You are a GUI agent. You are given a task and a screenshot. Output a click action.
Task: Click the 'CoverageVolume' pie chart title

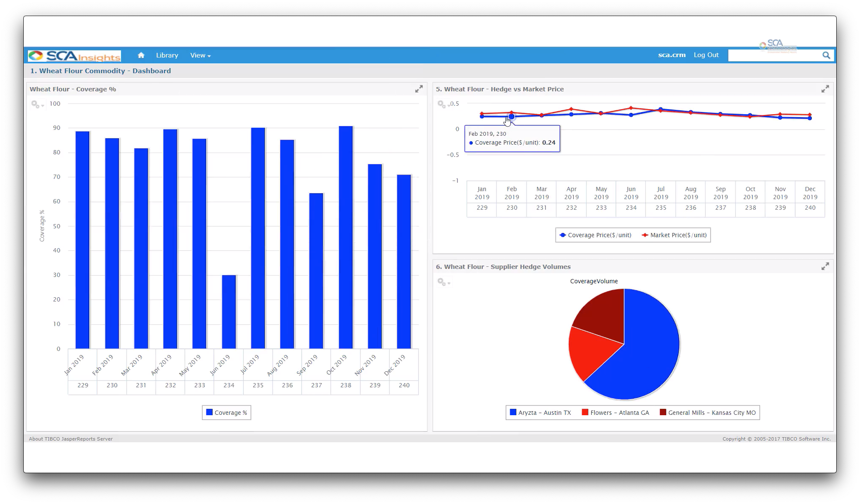[x=594, y=281]
